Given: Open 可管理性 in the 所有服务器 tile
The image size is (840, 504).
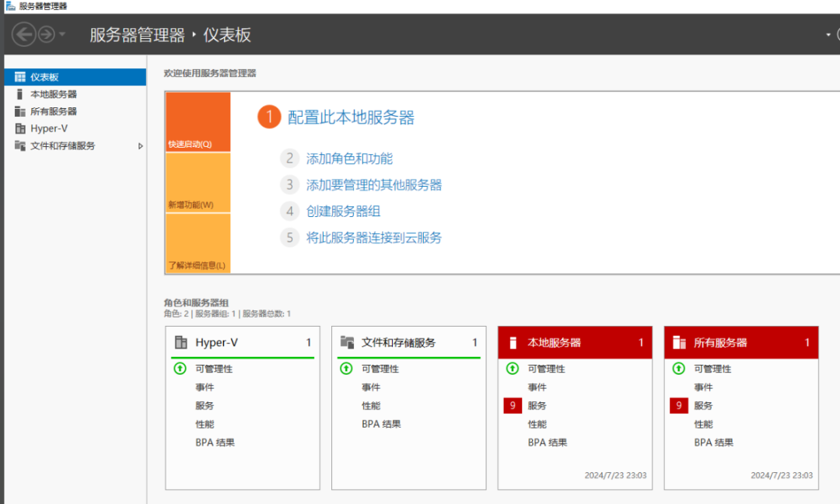Looking at the screenshot, I should coord(712,369).
